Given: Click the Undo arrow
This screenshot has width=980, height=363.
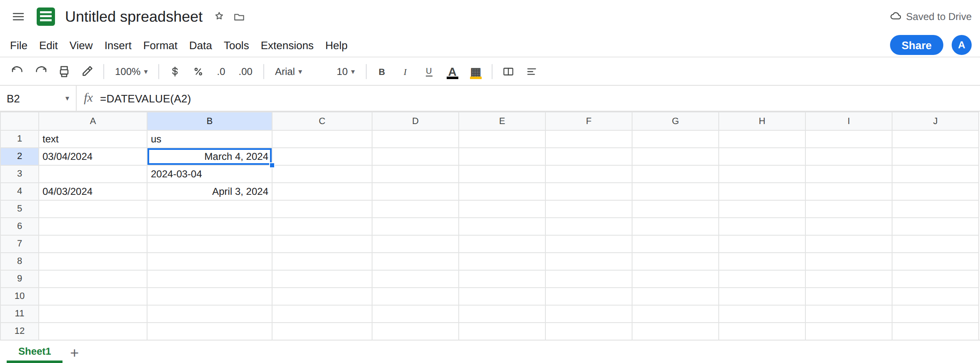Looking at the screenshot, I should pyautogui.click(x=17, y=72).
